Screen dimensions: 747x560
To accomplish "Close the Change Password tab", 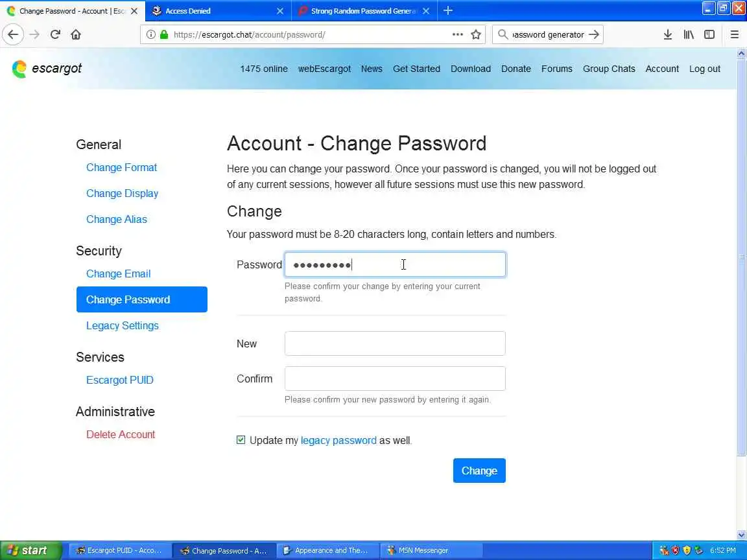I will 134,10.
